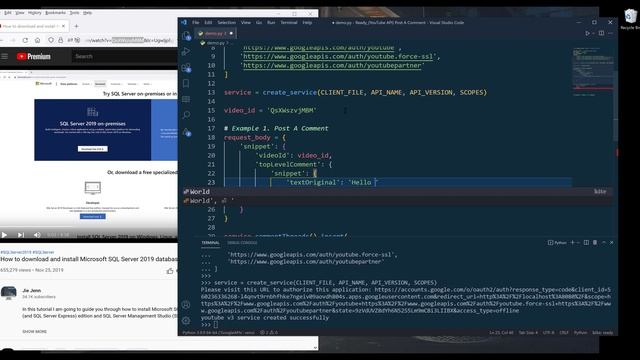Open the Search magnifier icon in VS Code activity bar
Viewport: 640px width, 360px height.
pyautogui.click(x=186, y=115)
